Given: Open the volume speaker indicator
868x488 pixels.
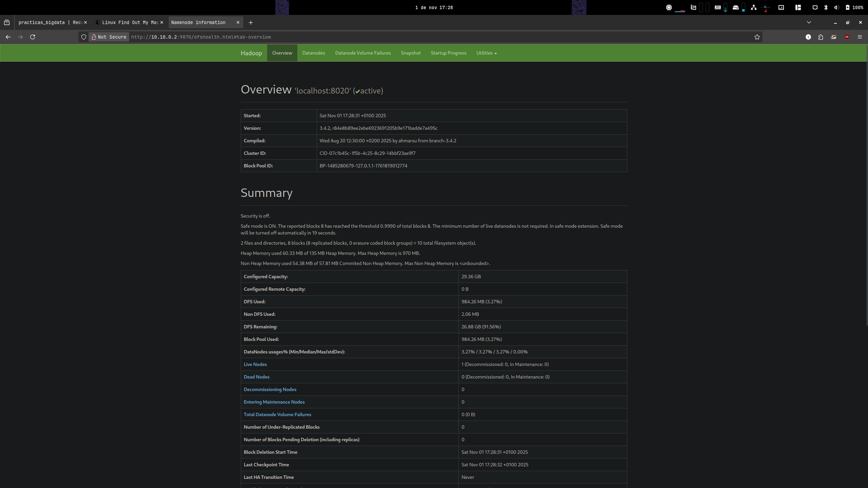Looking at the screenshot, I should click(836, 7).
